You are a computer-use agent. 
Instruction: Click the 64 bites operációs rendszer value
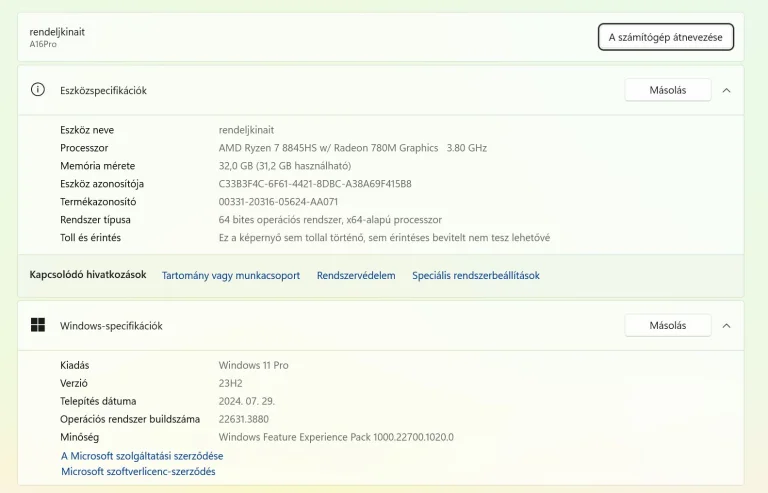[330, 220]
